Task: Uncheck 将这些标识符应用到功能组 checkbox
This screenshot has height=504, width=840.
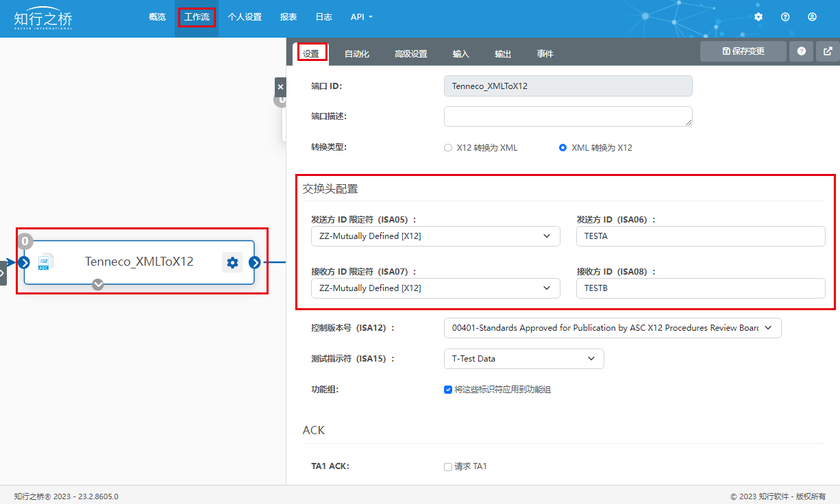Action: [448, 390]
